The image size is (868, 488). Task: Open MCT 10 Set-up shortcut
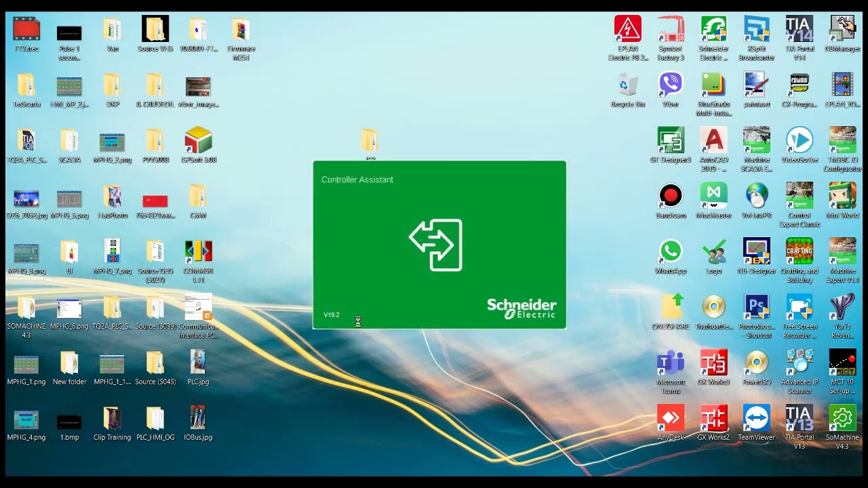[x=842, y=363]
